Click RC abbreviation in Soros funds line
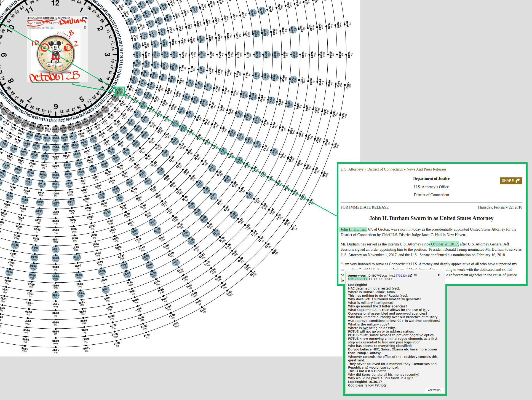532x400 pixels. point(409,378)
